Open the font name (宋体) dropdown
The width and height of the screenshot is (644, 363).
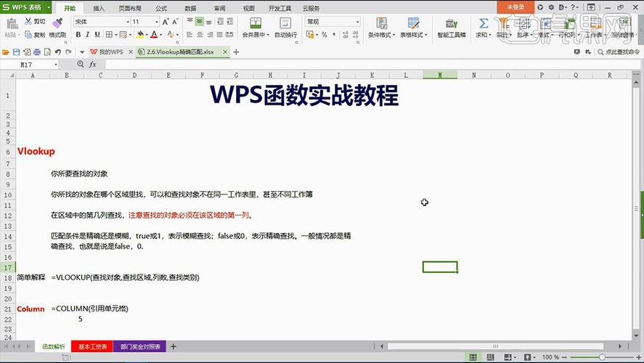coord(128,22)
